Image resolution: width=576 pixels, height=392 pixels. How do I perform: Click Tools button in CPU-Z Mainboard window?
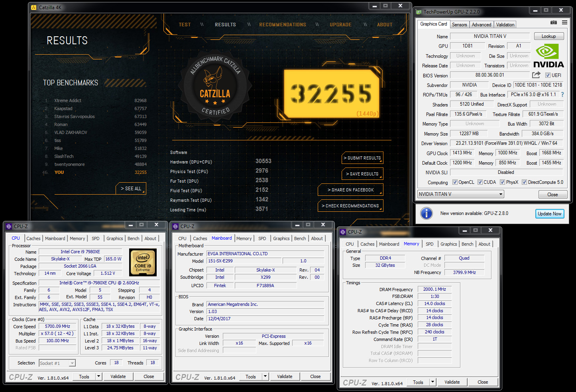point(251,376)
